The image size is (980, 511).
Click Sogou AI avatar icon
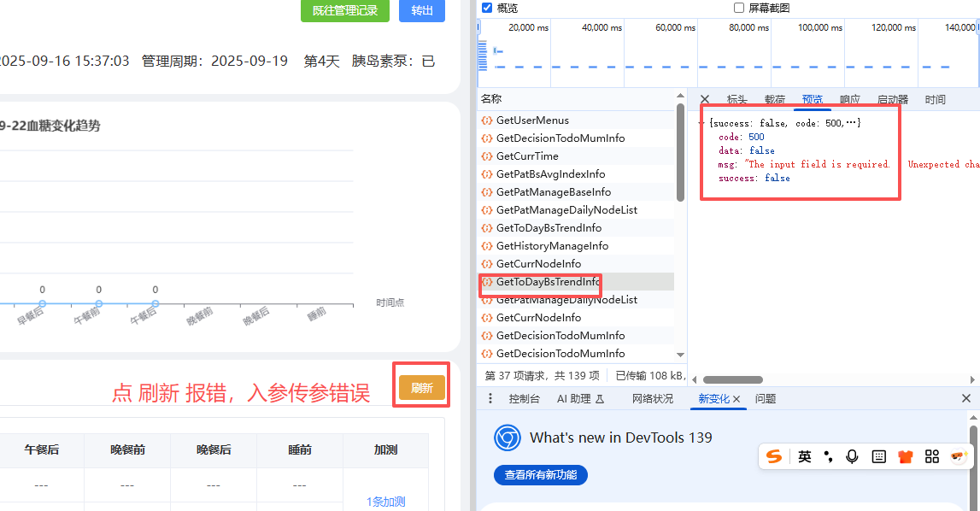click(959, 456)
